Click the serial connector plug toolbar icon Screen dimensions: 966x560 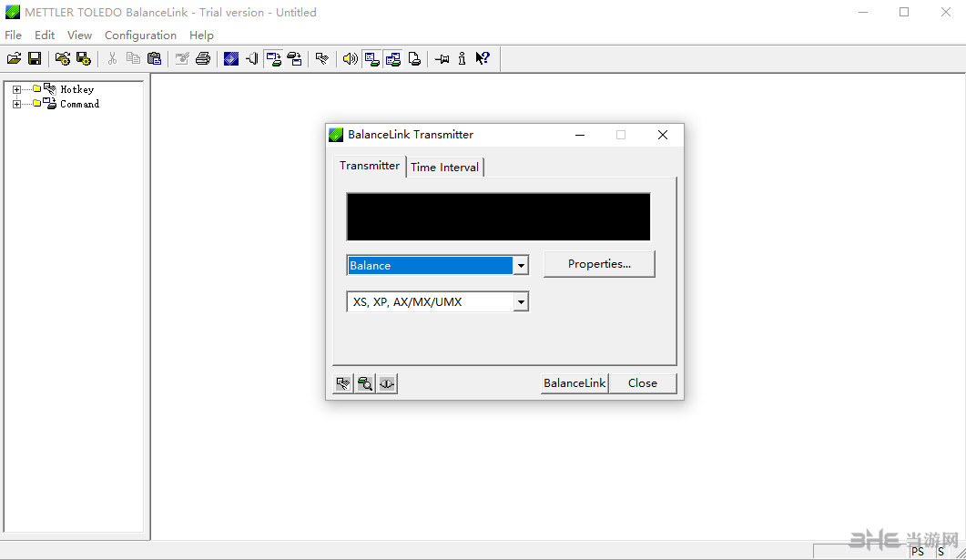click(252, 58)
